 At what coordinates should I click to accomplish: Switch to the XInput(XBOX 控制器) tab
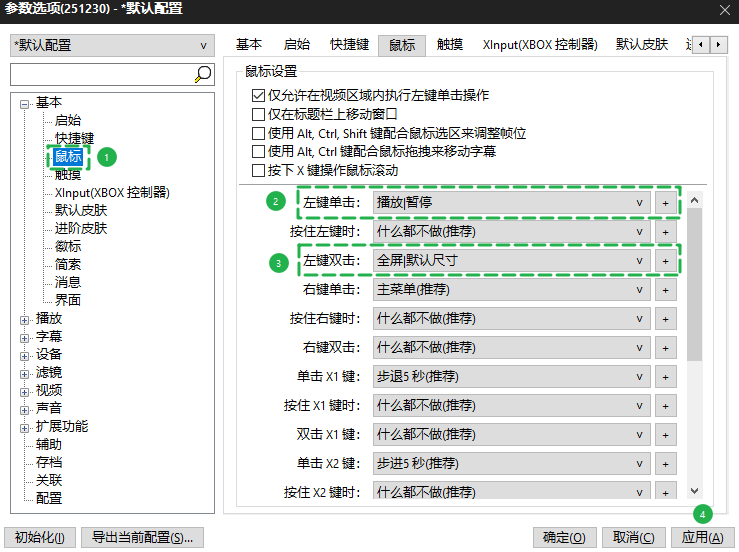(x=539, y=45)
